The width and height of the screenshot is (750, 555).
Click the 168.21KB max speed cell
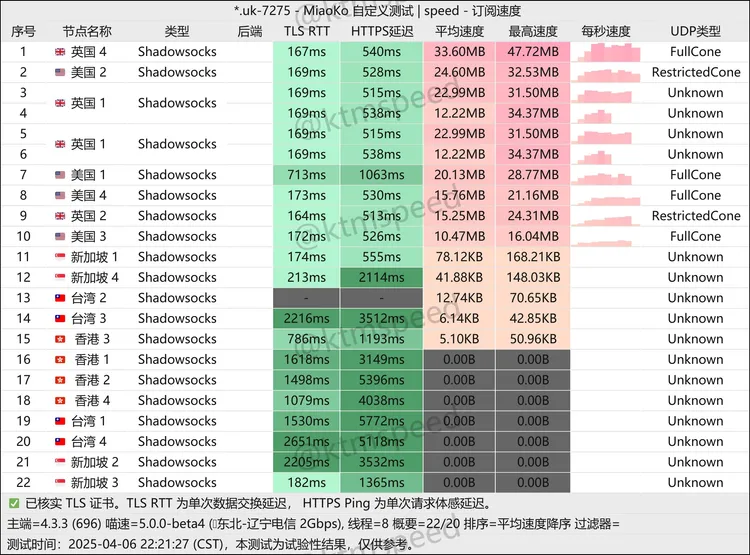(x=533, y=257)
